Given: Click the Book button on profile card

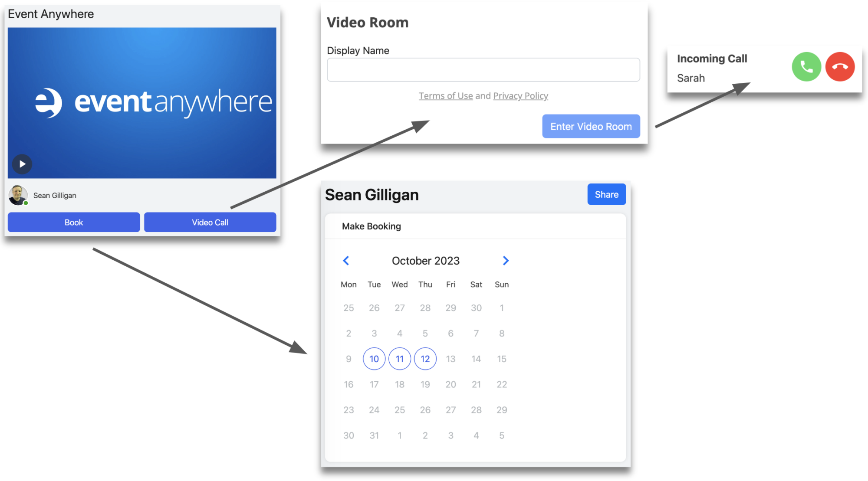Looking at the screenshot, I should [74, 222].
